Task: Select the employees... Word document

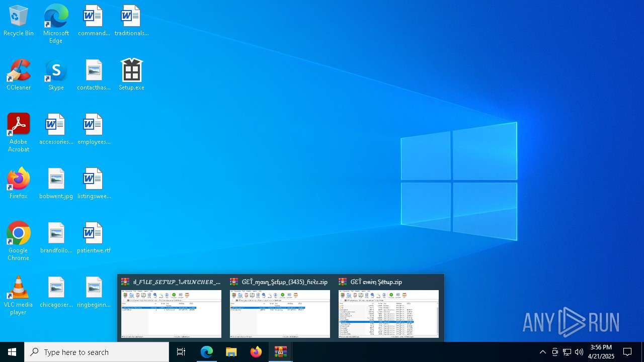Action: coord(94,130)
